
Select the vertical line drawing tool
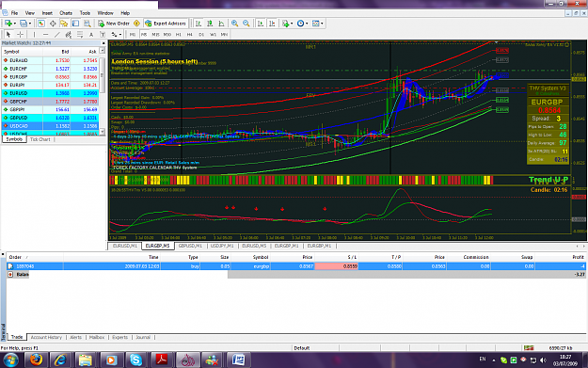pyautogui.click(x=34, y=35)
